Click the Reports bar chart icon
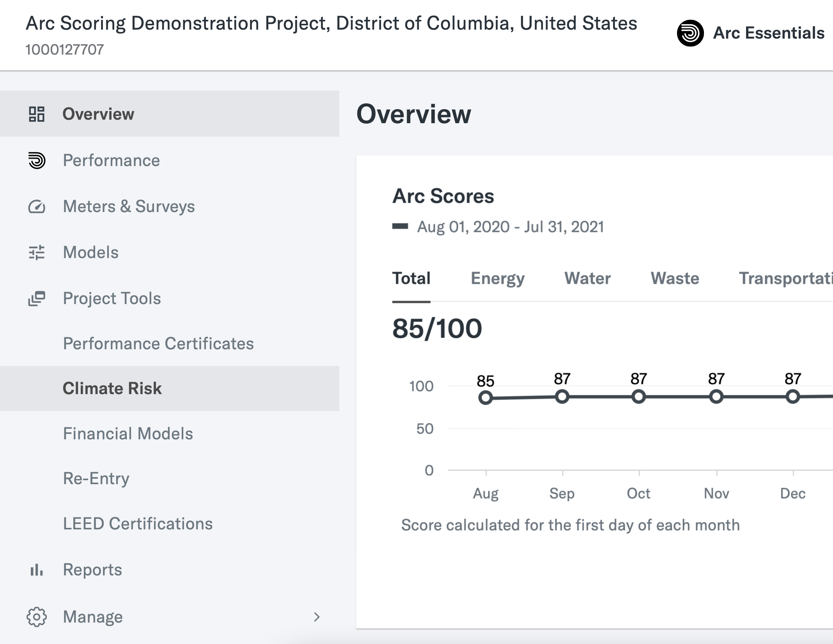The image size is (833, 644). [37, 570]
